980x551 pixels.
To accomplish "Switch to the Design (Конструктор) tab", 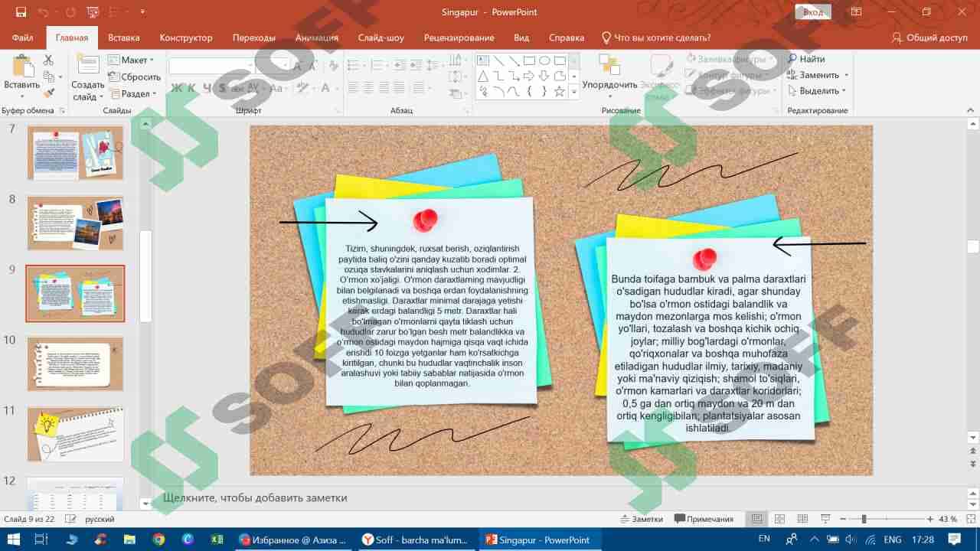I will 186,37.
